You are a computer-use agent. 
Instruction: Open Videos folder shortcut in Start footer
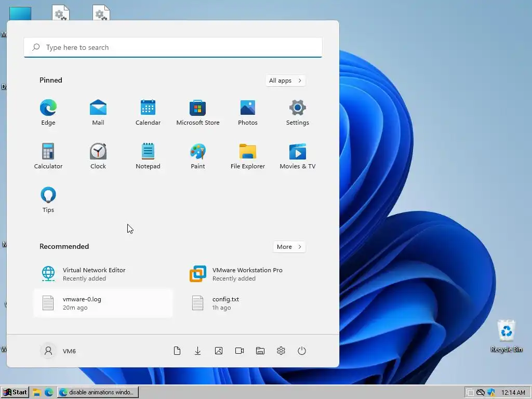point(240,351)
